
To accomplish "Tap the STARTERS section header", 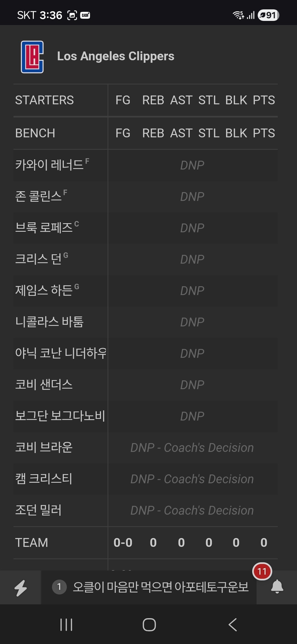I will click(x=44, y=100).
